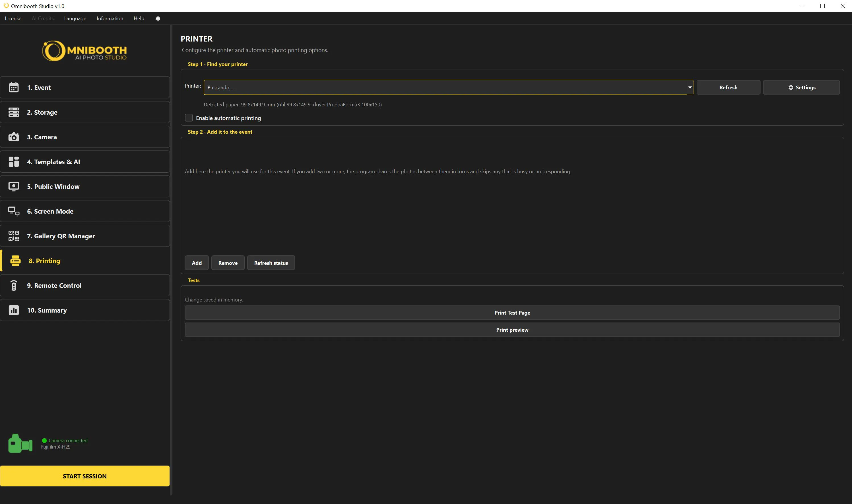Open the Language menu
This screenshot has height=504, width=852.
tap(75, 18)
